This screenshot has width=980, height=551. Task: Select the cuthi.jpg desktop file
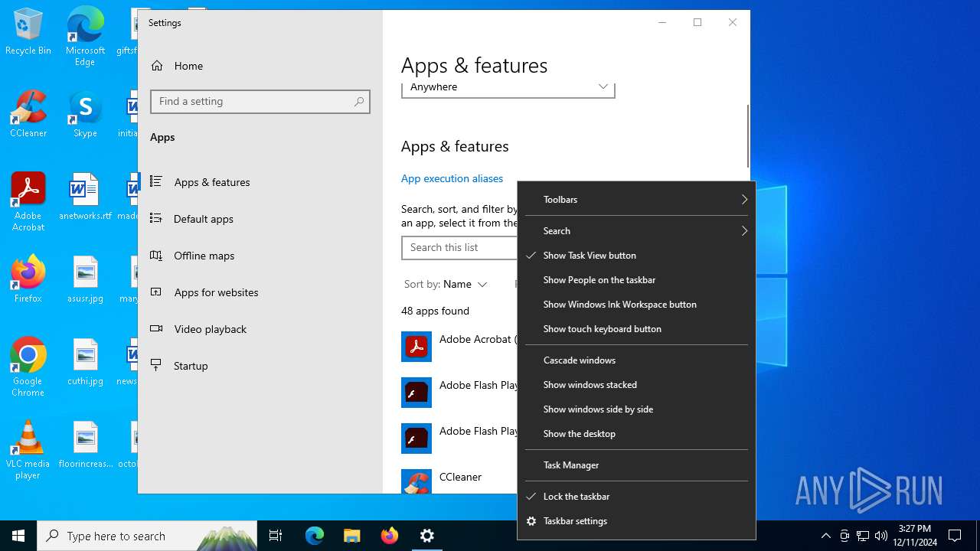click(85, 361)
